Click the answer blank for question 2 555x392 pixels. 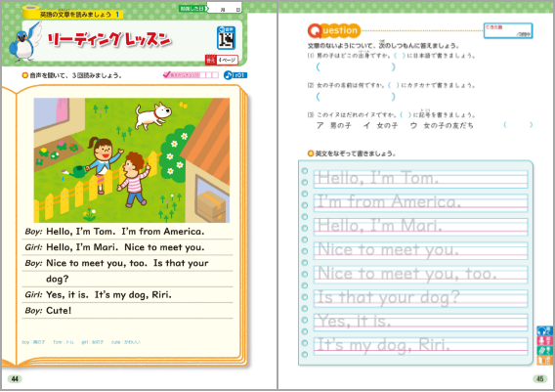coord(356,97)
